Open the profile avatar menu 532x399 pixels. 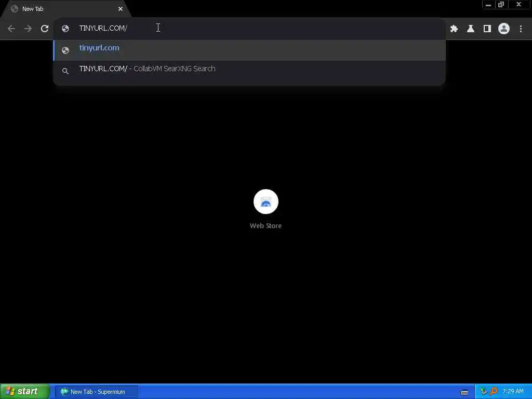click(504, 29)
